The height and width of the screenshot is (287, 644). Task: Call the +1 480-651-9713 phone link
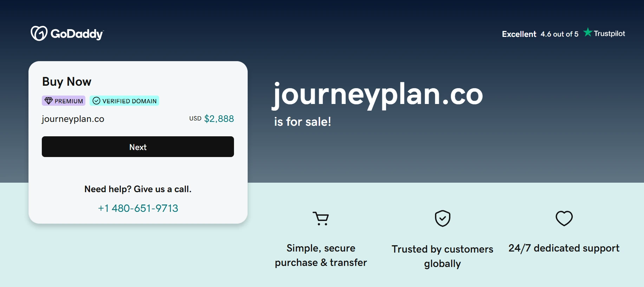(x=138, y=208)
